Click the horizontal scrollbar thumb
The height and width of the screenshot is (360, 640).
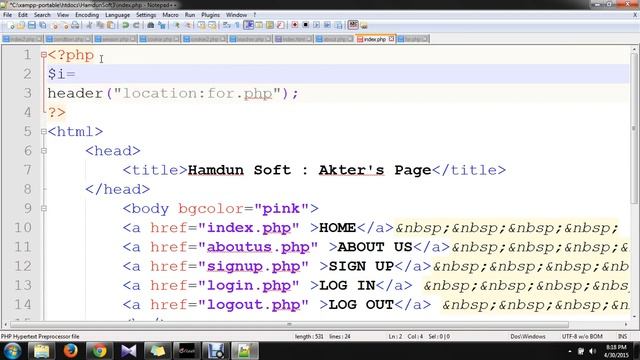tap(289, 324)
